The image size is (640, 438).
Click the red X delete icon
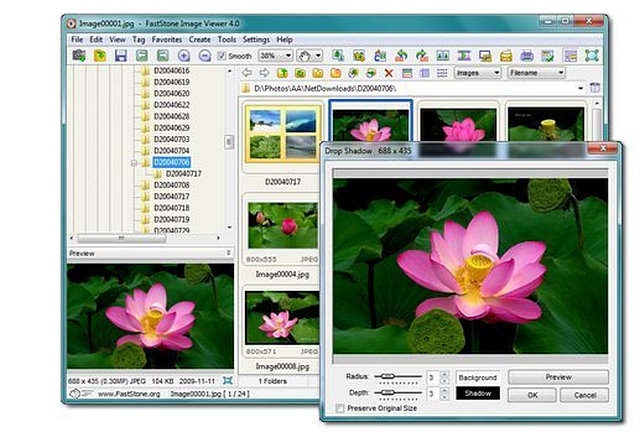tap(389, 73)
